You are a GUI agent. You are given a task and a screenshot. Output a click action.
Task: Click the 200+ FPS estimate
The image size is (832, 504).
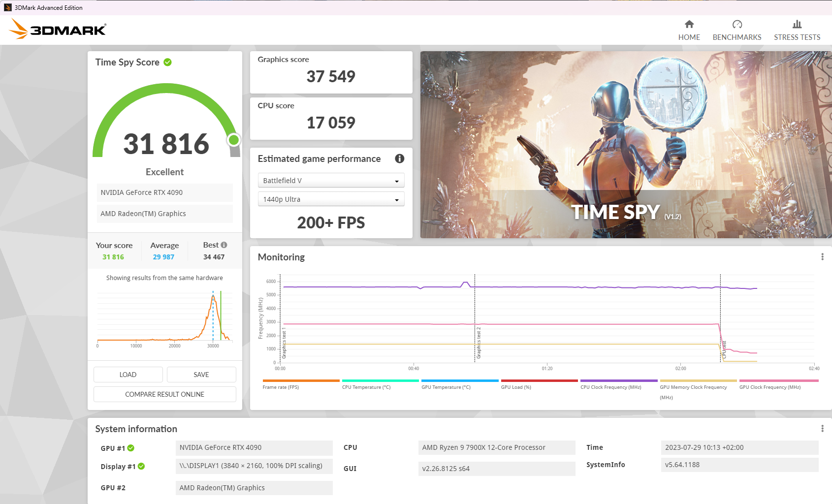click(331, 222)
